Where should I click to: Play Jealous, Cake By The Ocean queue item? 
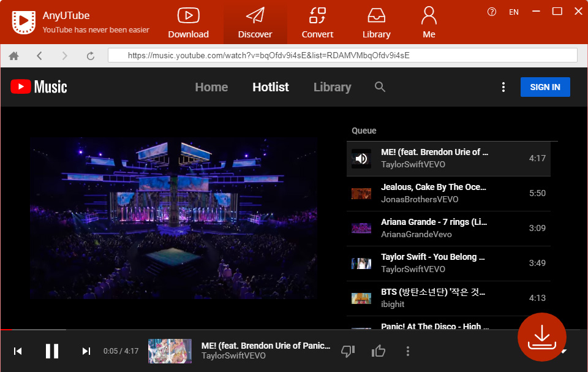(x=448, y=193)
